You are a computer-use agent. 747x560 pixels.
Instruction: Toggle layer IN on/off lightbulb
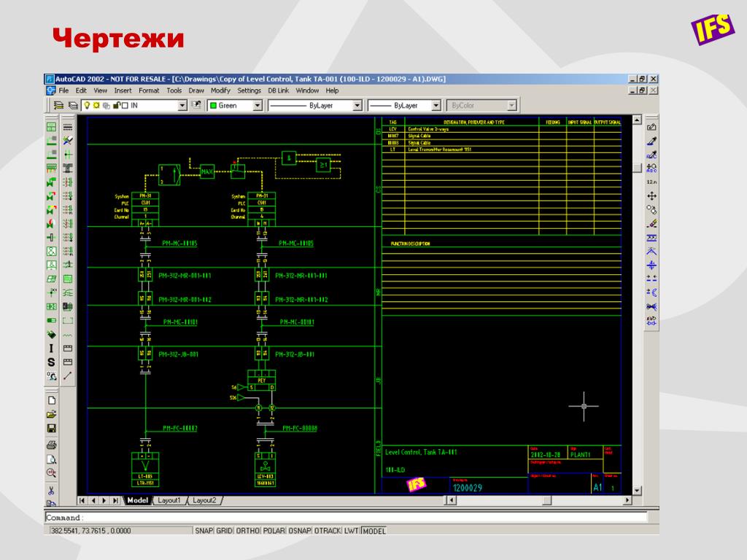88,105
